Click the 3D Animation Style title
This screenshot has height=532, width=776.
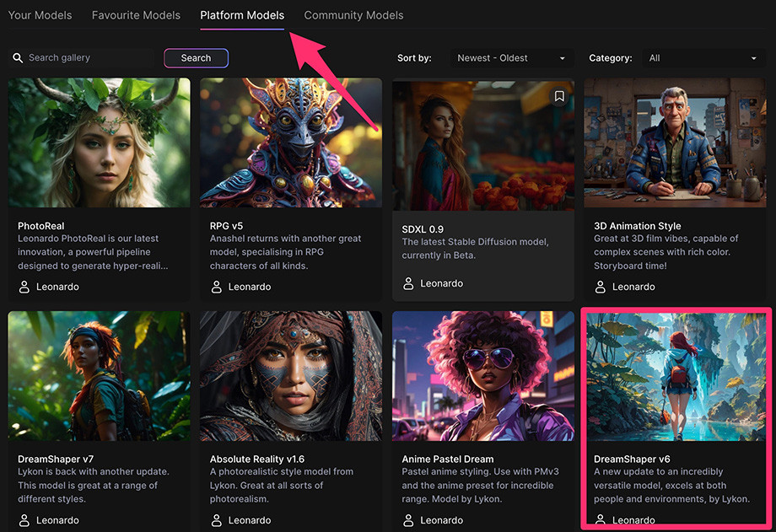point(638,226)
